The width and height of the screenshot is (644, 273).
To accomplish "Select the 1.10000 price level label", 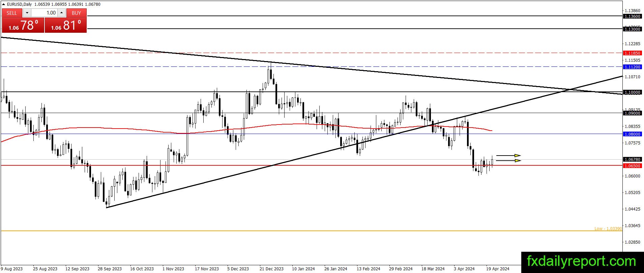I will [x=632, y=92].
